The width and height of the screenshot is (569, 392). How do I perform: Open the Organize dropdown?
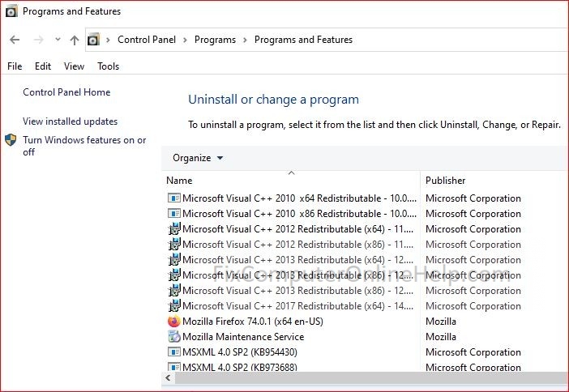pyautogui.click(x=198, y=158)
